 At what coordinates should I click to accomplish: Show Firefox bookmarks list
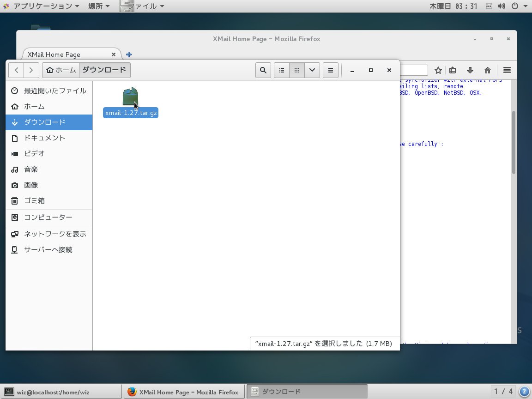(453, 70)
